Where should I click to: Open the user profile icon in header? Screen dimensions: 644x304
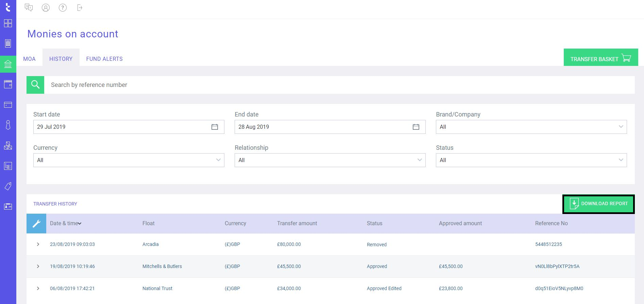tap(46, 8)
